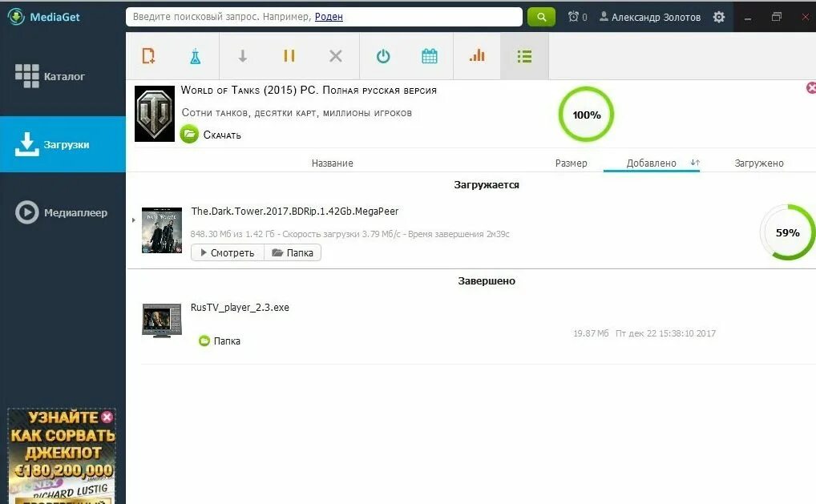The width and height of the screenshot is (816, 504).
Task: Click the power shutdown toolbar icon
Action: coord(383,55)
